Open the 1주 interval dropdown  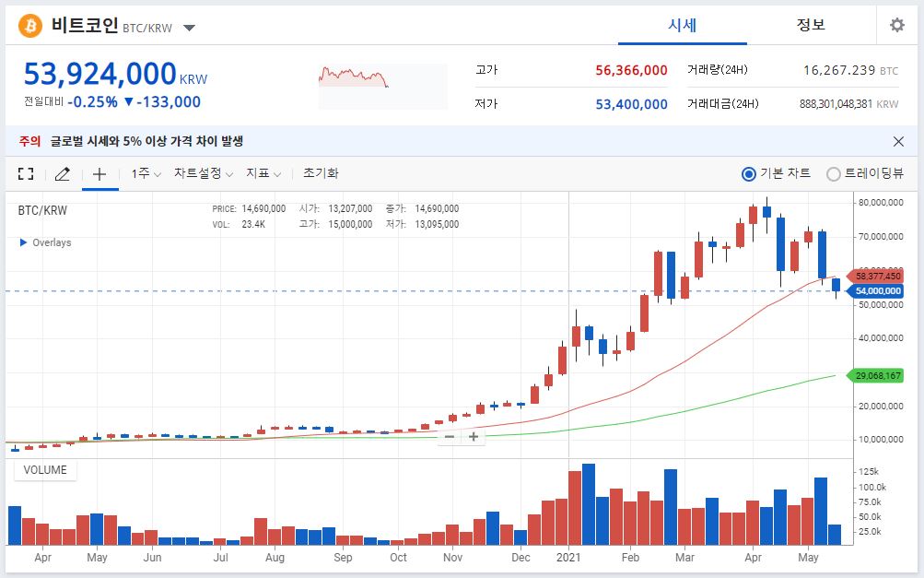(x=146, y=173)
